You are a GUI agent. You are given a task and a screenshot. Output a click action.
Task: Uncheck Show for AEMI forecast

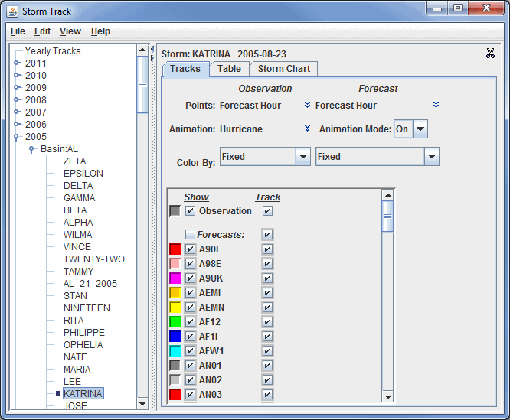[190, 293]
